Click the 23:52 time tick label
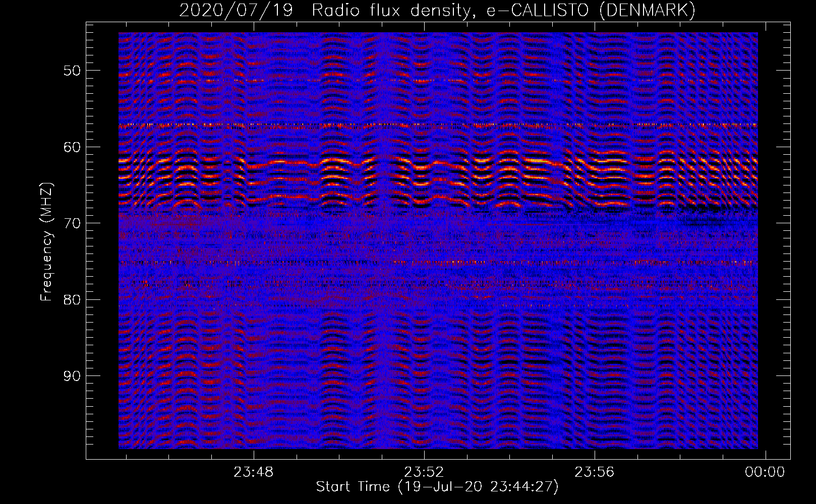 tap(424, 472)
